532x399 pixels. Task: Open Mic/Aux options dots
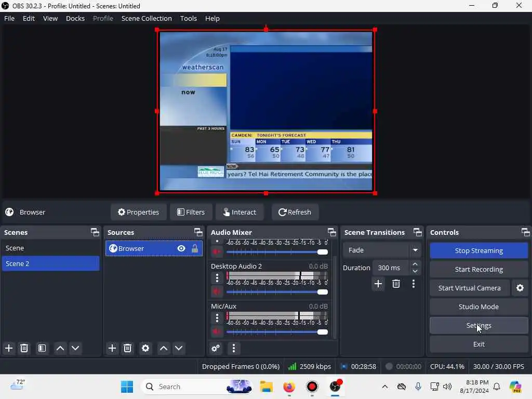[x=217, y=318]
